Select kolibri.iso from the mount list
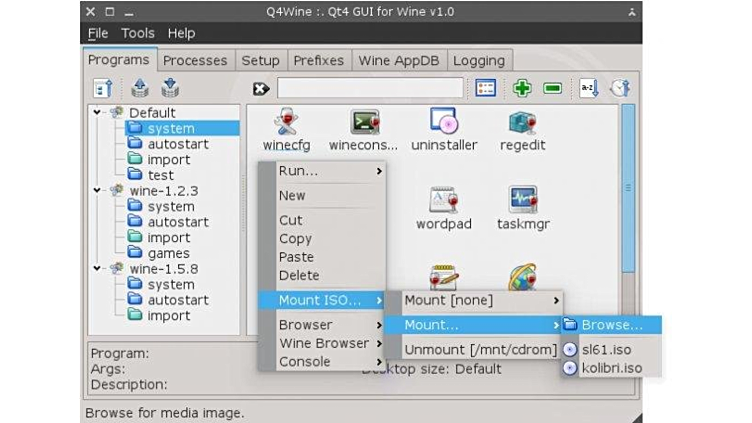This screenshot has height=423, width=752. (x=611, y=367)
